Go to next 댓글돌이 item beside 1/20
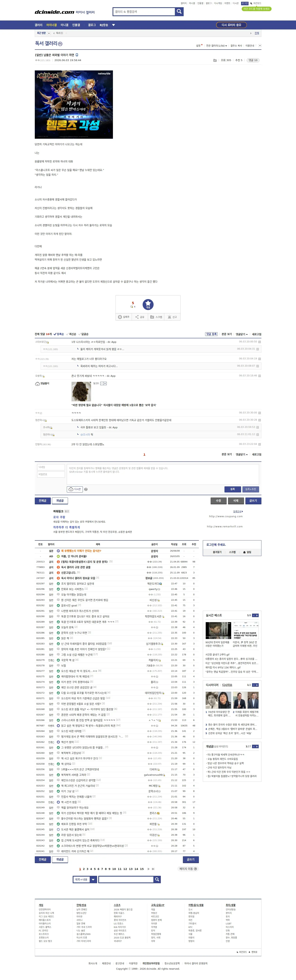 (105, 384)
